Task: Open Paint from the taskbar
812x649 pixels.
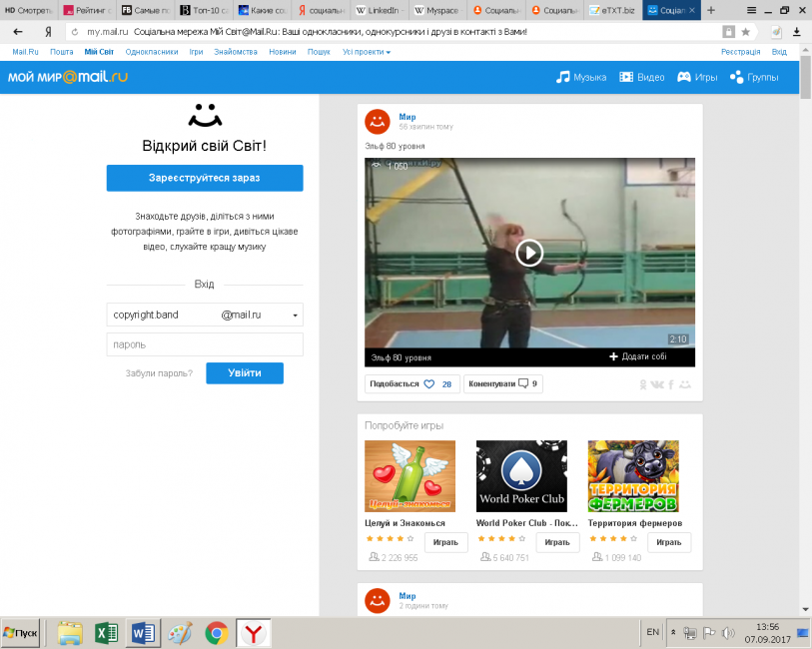Action: 180,633
